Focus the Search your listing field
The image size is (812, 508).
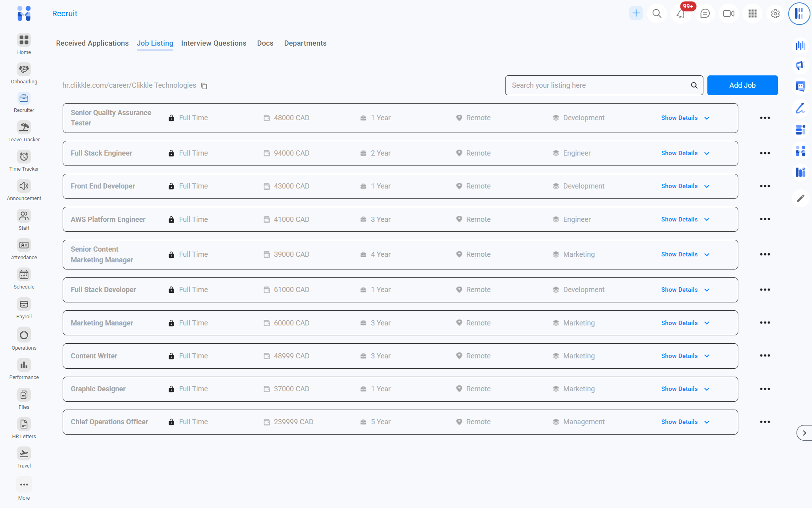599,85
